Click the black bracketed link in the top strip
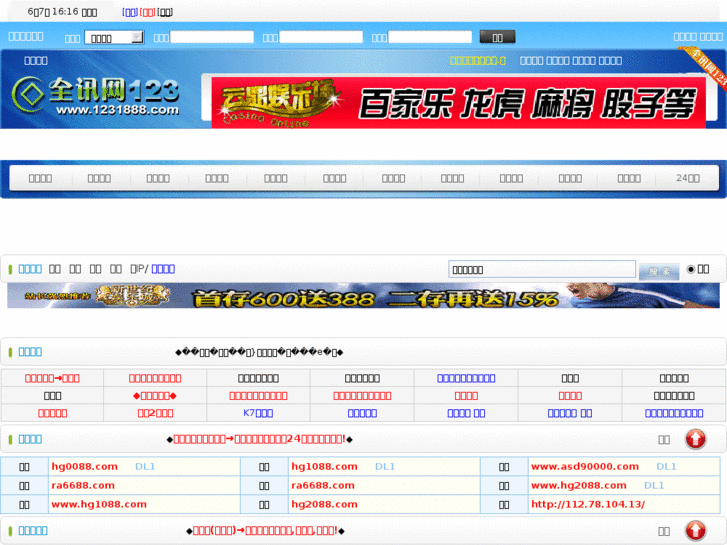The height and width of the screenshot is (545, 727). pos(165,13)
